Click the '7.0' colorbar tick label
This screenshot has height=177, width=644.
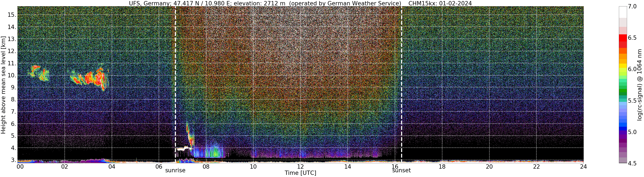point(632,6)
